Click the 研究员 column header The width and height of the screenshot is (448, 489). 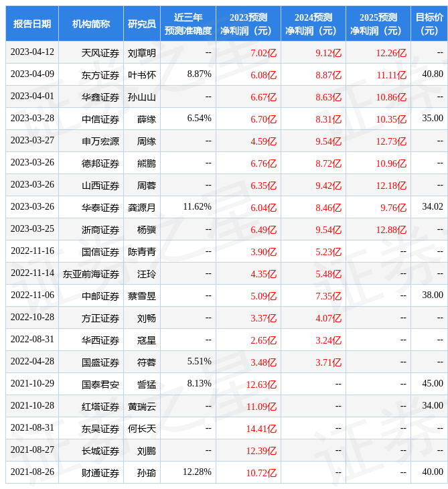click(x=142, y=23)
